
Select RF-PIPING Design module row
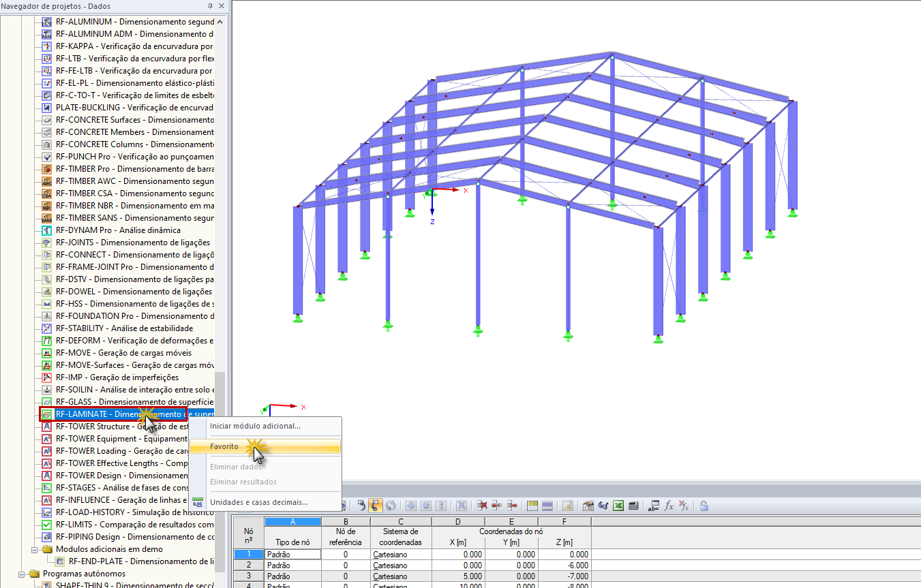pyautogui.click(x=135, y=537)
